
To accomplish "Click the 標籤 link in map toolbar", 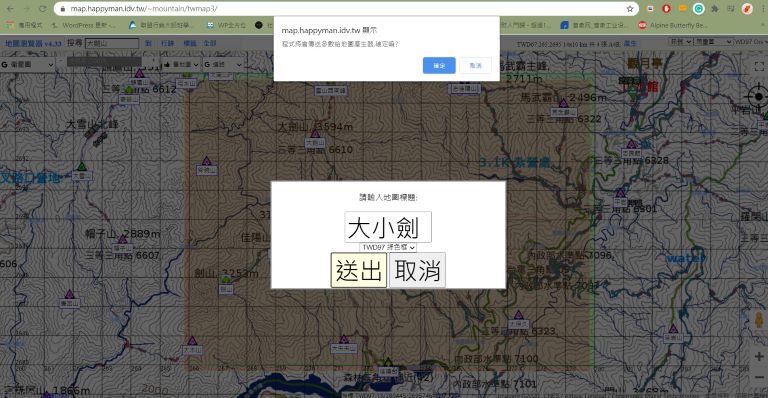I will tap(190, 44).
